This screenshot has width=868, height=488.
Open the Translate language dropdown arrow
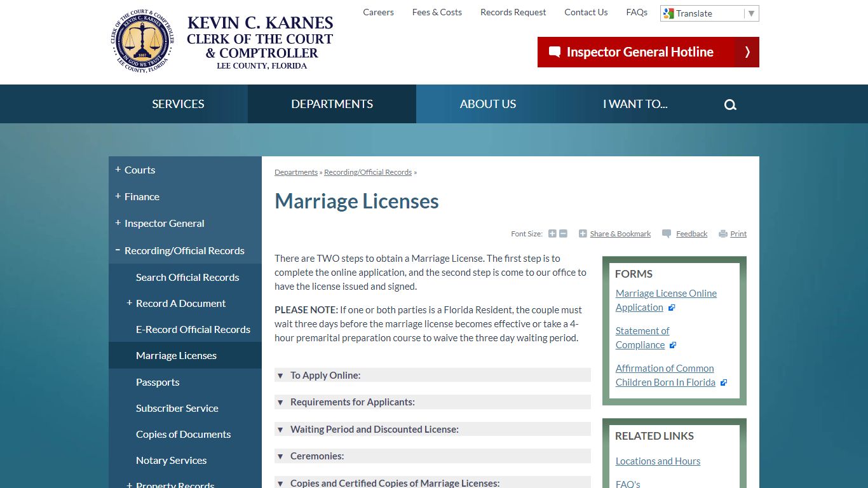tap(751, 13)
